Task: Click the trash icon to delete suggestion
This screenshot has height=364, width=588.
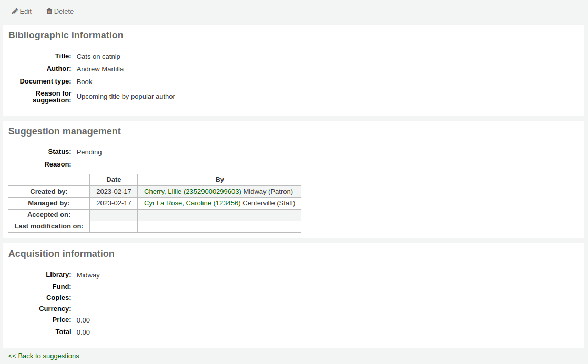Action: click(49, 11)
